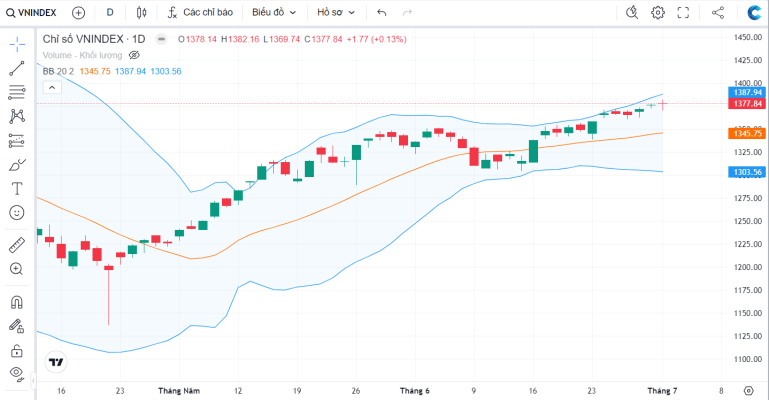Select the brush drawing tool
The image size is (769, 400).
pos(17,165)
